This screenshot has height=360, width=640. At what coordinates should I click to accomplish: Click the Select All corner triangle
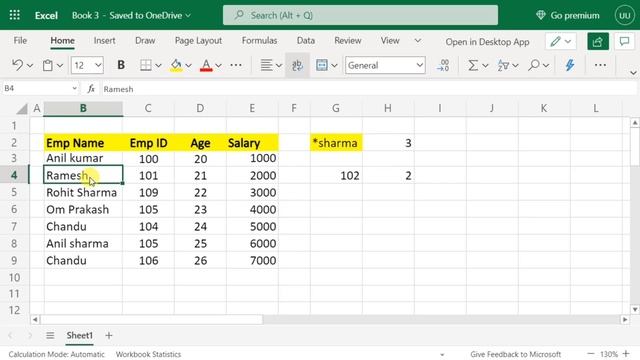(22, 109)
